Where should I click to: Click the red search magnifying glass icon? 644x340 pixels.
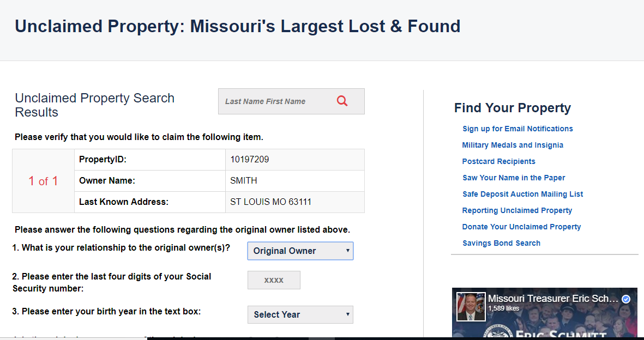click(x=342, y=100)
